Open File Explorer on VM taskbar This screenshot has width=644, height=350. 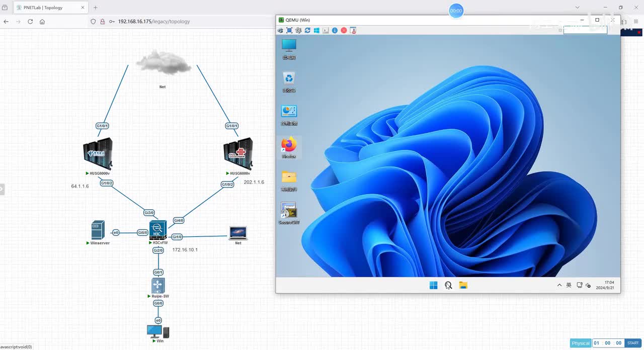coord(463,285)
